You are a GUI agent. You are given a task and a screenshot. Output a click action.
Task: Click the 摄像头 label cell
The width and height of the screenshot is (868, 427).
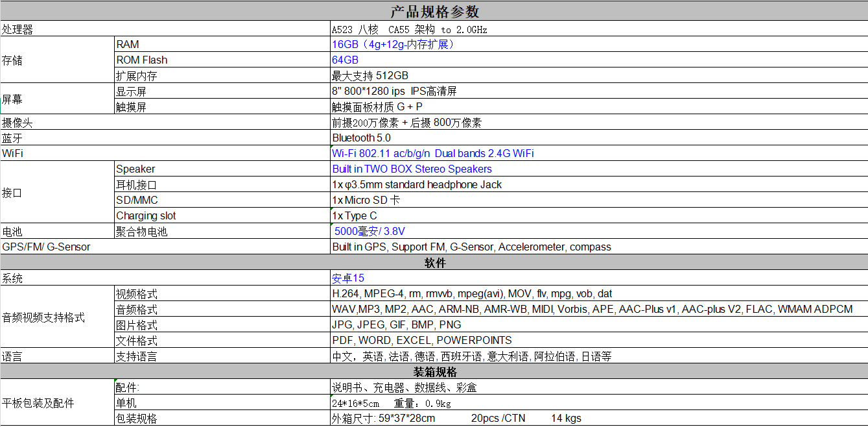click(165, 123)
